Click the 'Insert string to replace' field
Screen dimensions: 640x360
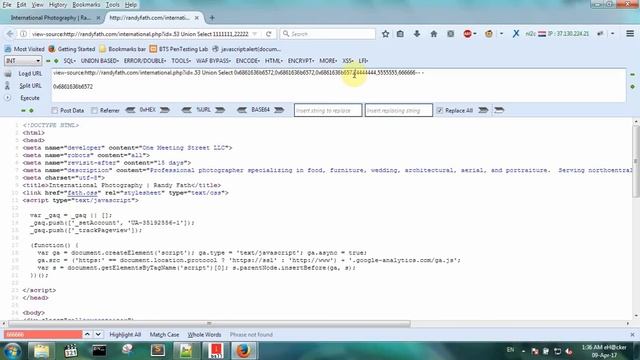point(328,110)
